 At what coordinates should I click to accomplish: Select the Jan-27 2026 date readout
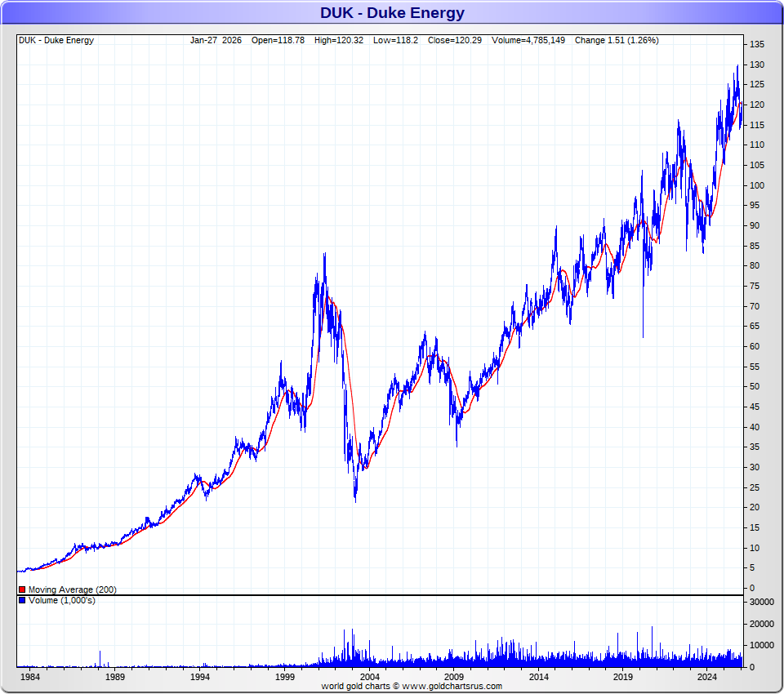[216, 40]
